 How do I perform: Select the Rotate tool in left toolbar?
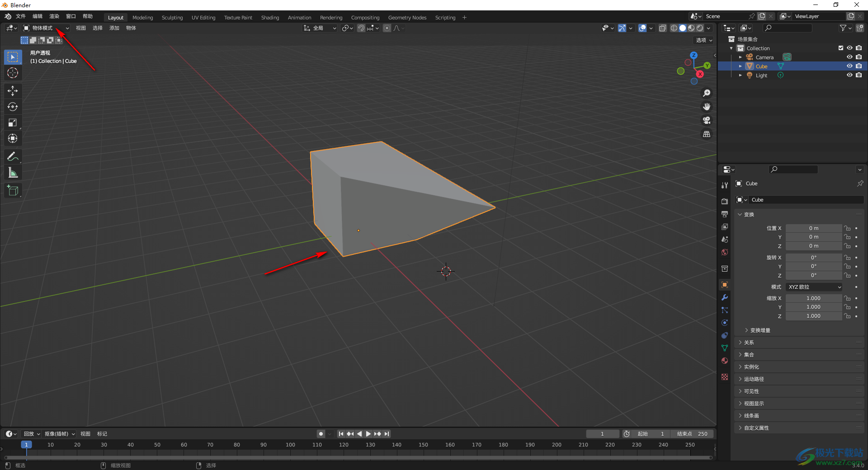pyautogui.click(x=13, y=107)
